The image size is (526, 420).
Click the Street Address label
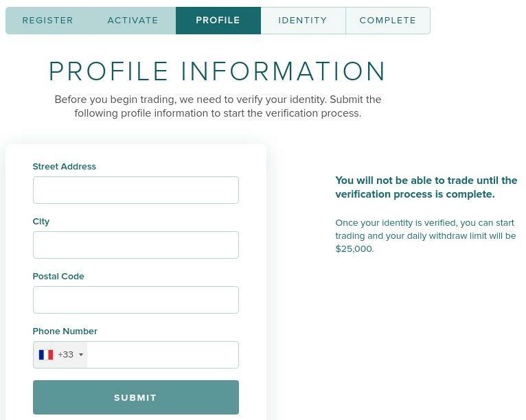[x=64, y=167]
